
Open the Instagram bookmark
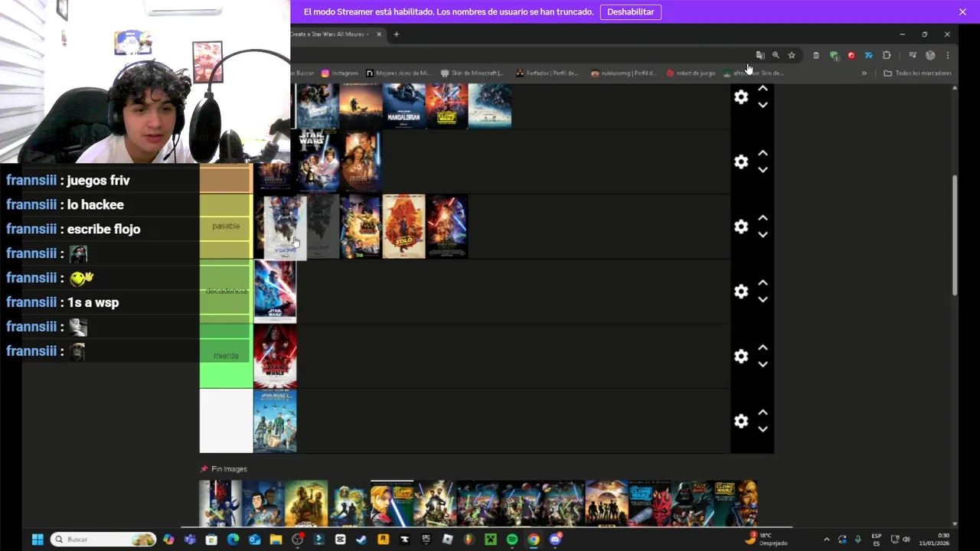[340, 73]
